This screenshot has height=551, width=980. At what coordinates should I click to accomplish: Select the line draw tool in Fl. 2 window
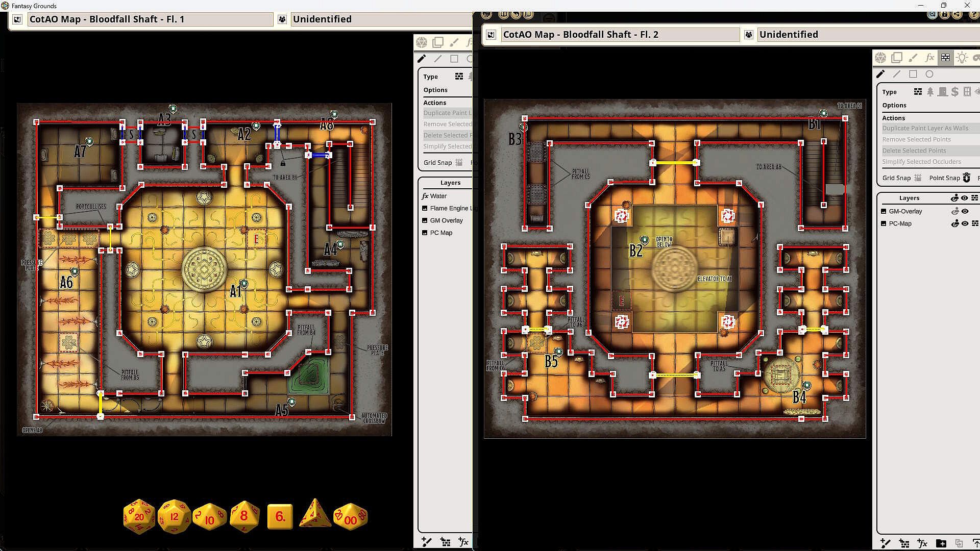pyautogui.click(x=897, y=74)
